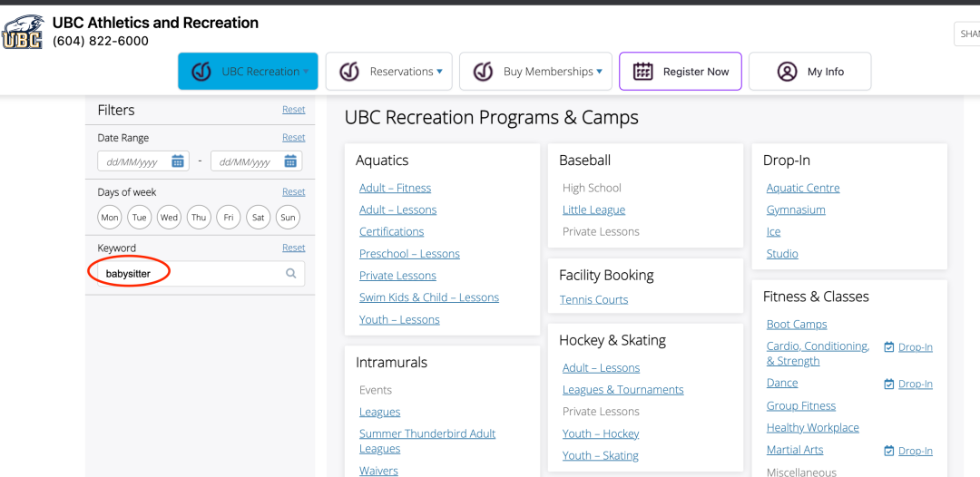The height and width of the screenshot is (477, 980).
Task: Click the start date input field
Action: tap(143, 161)
